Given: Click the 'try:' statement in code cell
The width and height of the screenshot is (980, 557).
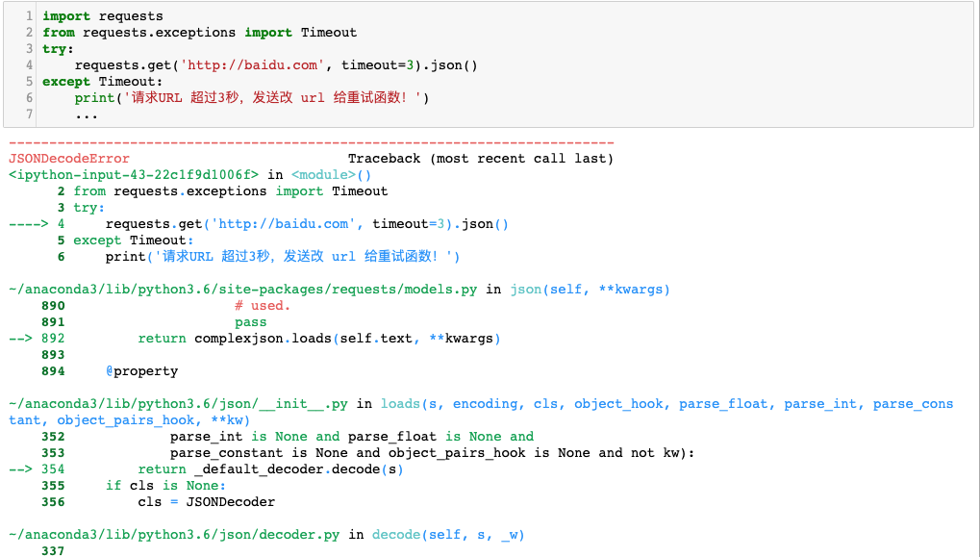Looking at the screenshot, I should coord(58,49).
